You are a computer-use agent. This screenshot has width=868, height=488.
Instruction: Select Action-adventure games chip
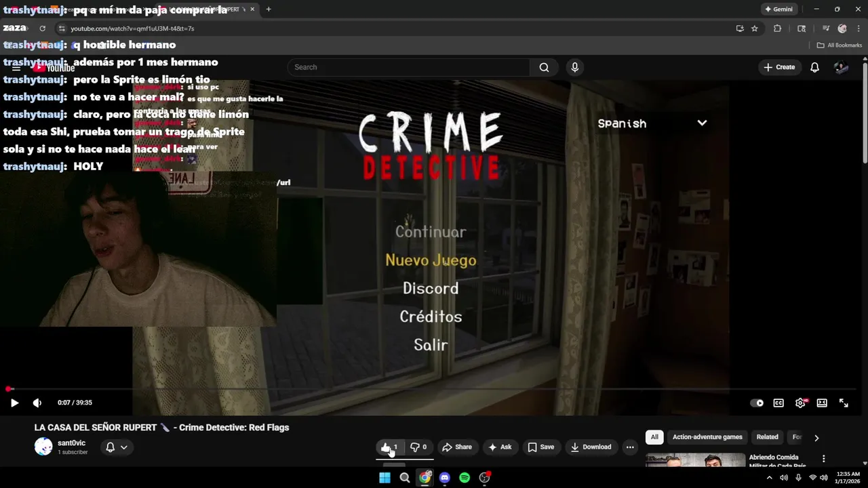coord(707,437)
